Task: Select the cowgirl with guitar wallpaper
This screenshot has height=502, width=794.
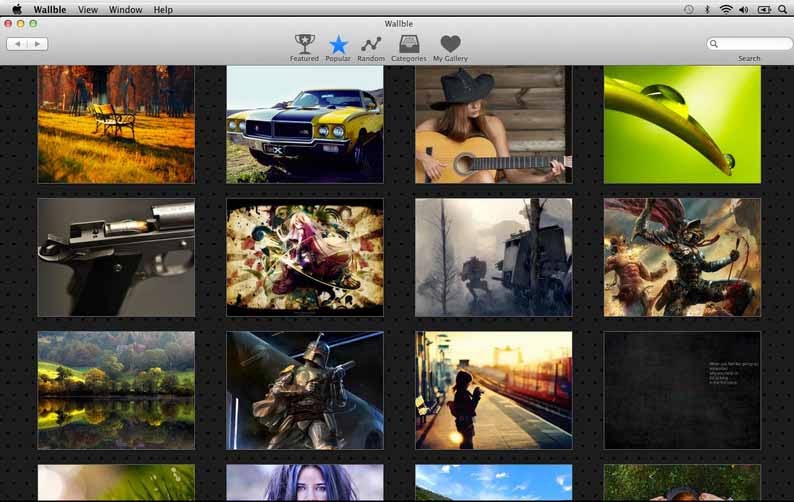Action: click(494, 124)
